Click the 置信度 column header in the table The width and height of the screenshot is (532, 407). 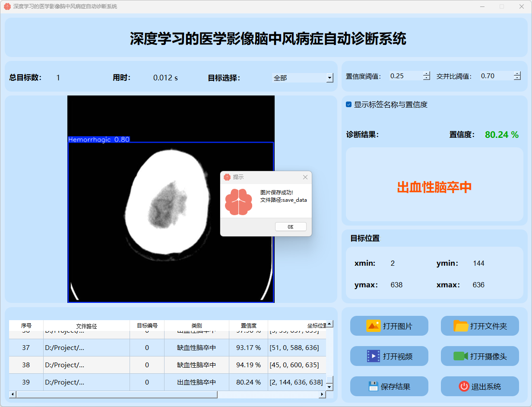click(248, 326)
